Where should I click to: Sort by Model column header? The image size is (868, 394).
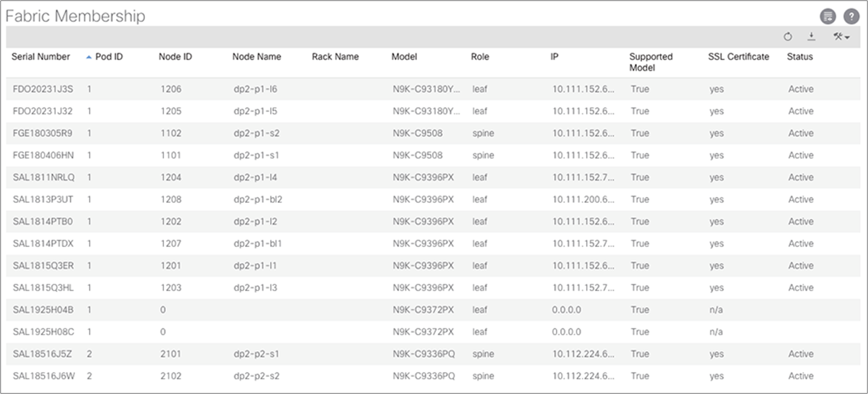pos(404,57)
